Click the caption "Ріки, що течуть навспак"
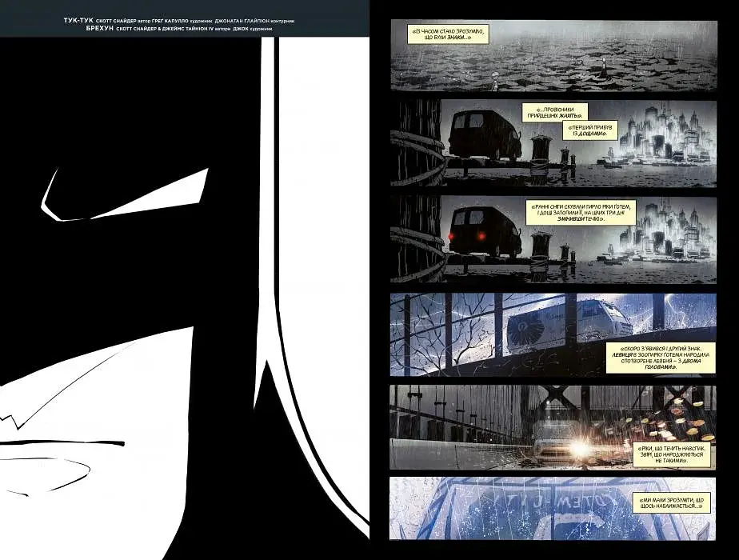739x560 pixels. pos(673,455)
